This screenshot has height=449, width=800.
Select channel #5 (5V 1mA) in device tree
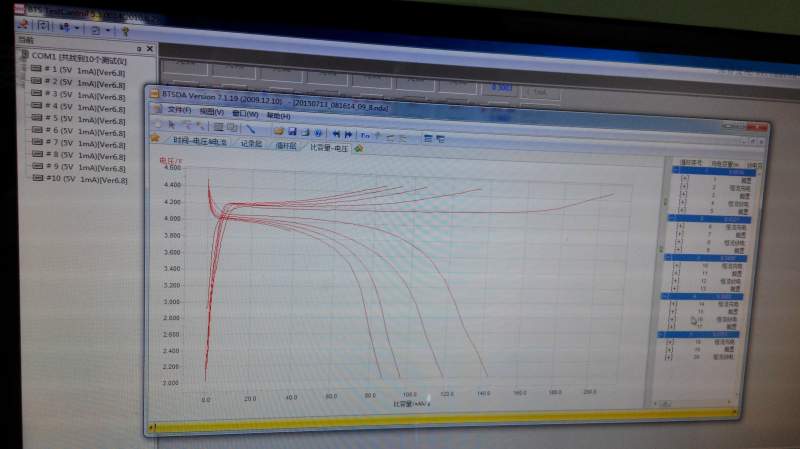(x=78, y=119)
